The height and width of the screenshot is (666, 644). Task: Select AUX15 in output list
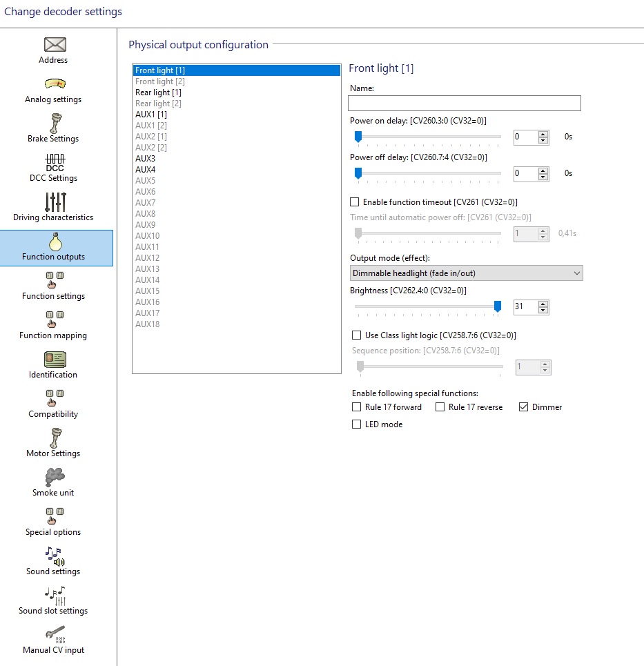click(x=237, y=291)
